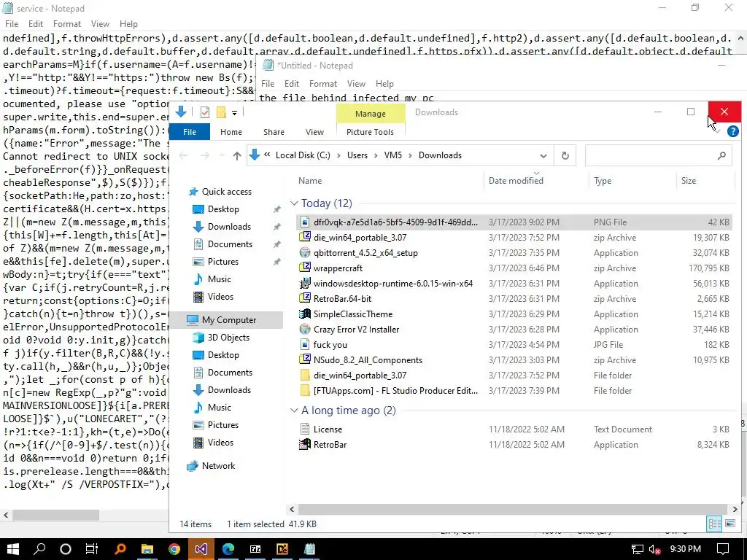Open the File tab in Explorer
747x560 pixels.
(190, 132)
